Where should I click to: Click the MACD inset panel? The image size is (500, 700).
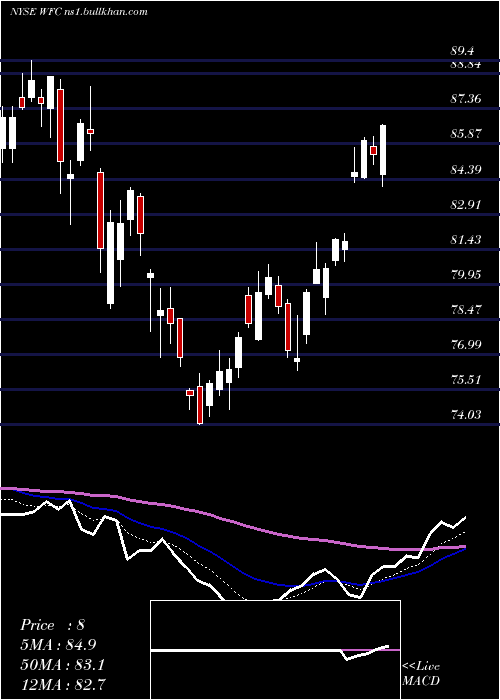click(x=275, y=650)
